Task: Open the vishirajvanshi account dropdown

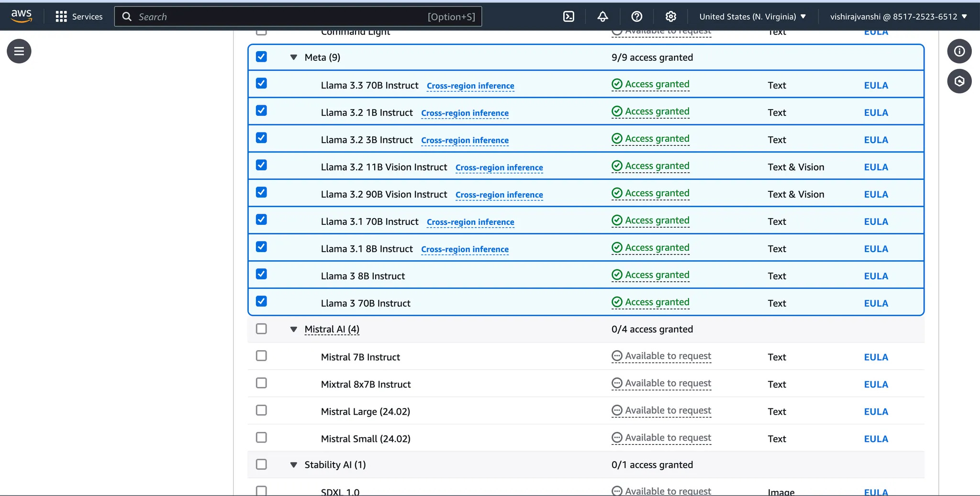Action: (x=899, y=16)
